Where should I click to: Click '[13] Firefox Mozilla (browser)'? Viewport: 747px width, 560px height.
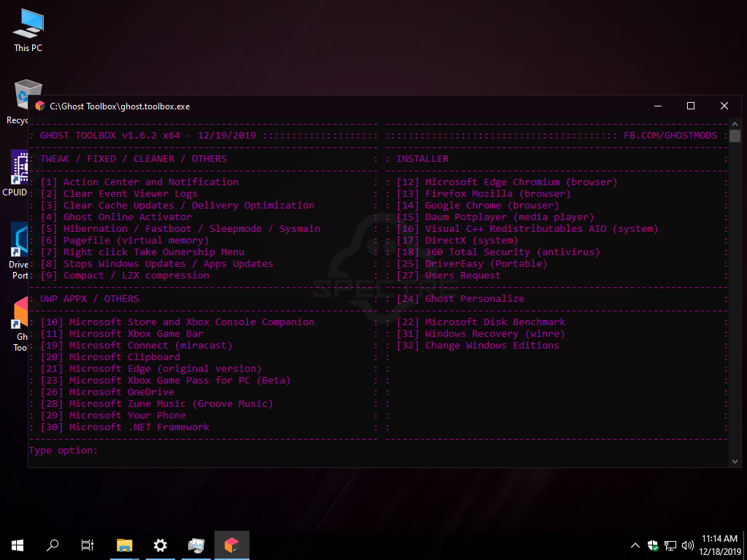coord(484,193)
